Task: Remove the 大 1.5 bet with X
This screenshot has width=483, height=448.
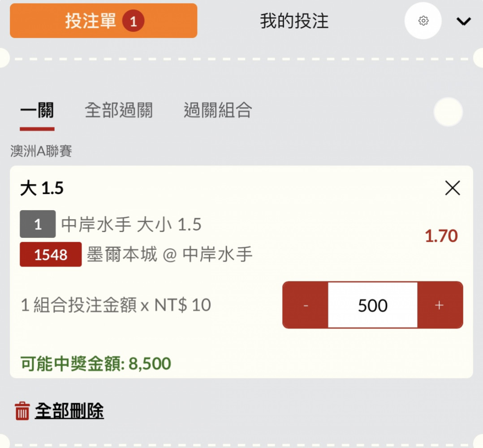Action: 453,188
